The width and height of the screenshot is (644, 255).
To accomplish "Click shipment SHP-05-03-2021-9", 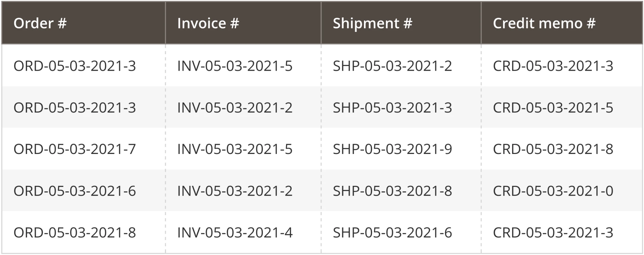I will tap(392, 149).
